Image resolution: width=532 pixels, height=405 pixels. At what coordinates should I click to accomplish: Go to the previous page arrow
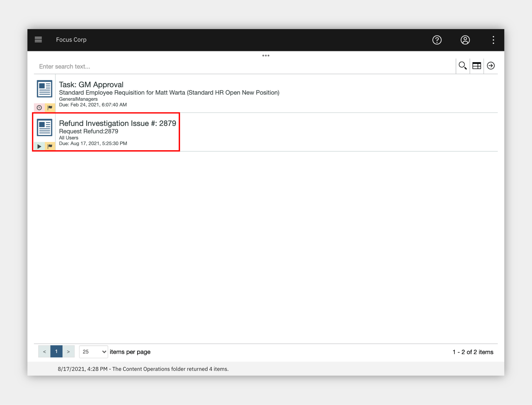[44, 352]
